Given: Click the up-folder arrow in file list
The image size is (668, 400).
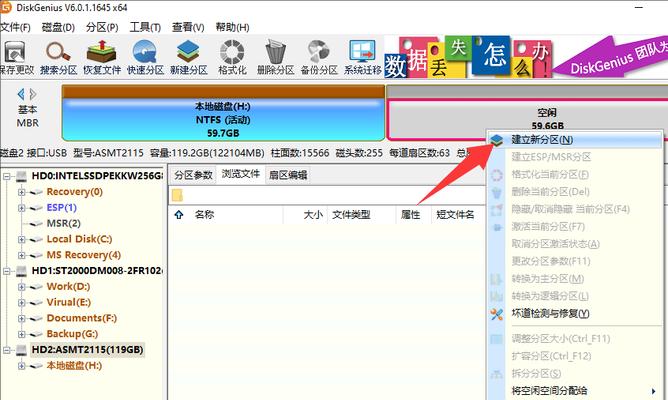Looking at the screenshot, I should (x=179, y=215).
